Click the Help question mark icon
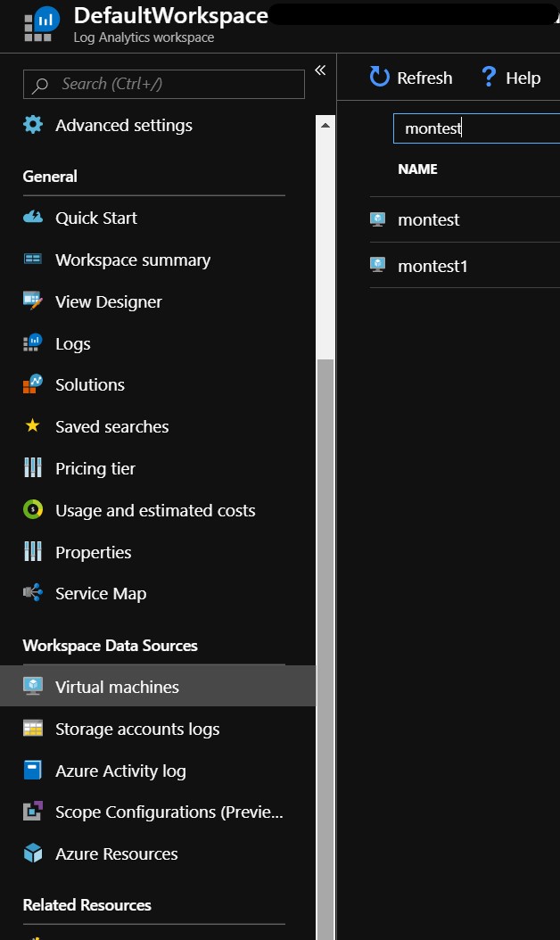 click(x=489, y=77)
